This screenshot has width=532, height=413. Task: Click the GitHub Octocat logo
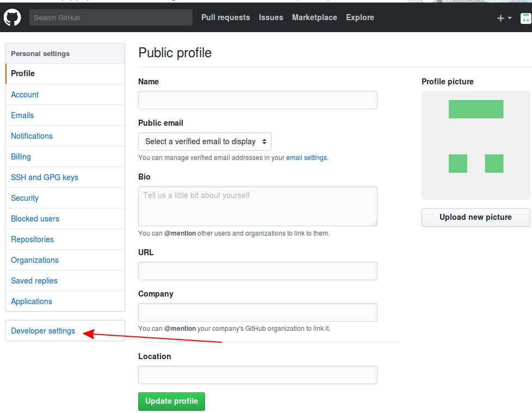click(12, 17)
